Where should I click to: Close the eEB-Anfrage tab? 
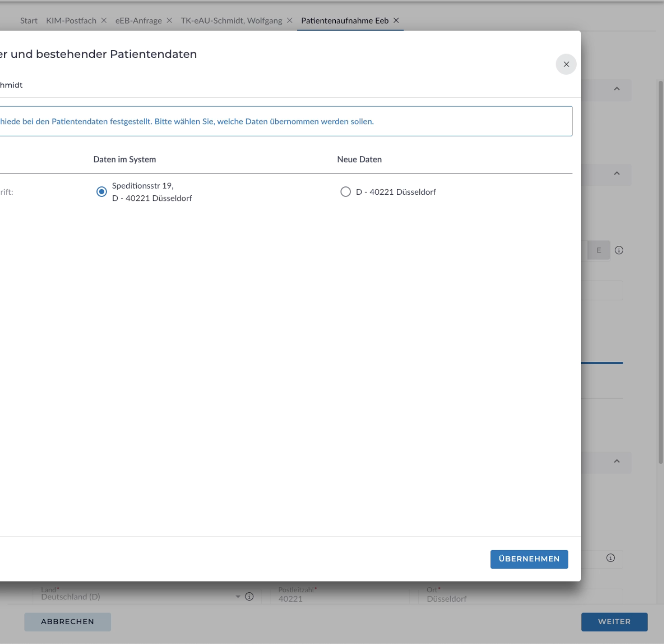(x=169, y=21)
